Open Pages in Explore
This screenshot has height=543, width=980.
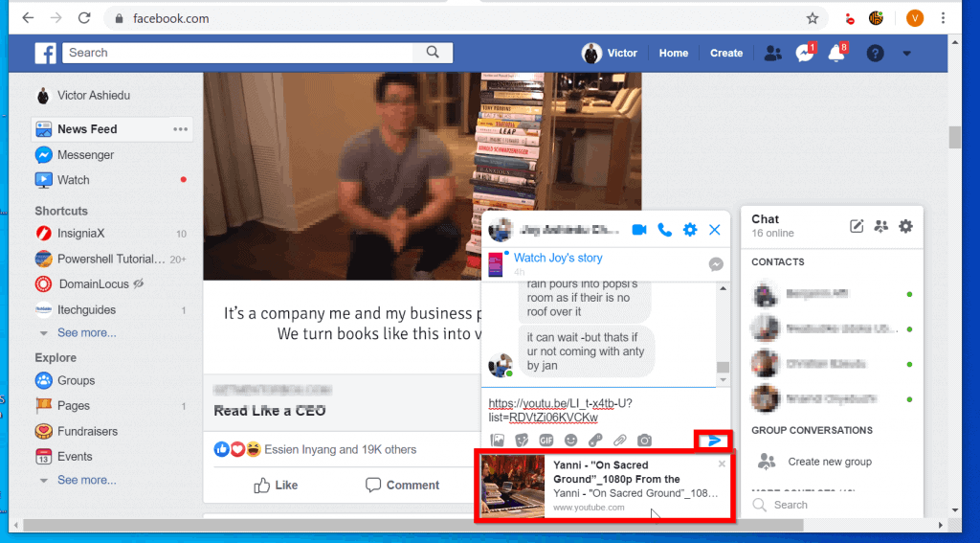pyautogui.click(x=62, y=406)
